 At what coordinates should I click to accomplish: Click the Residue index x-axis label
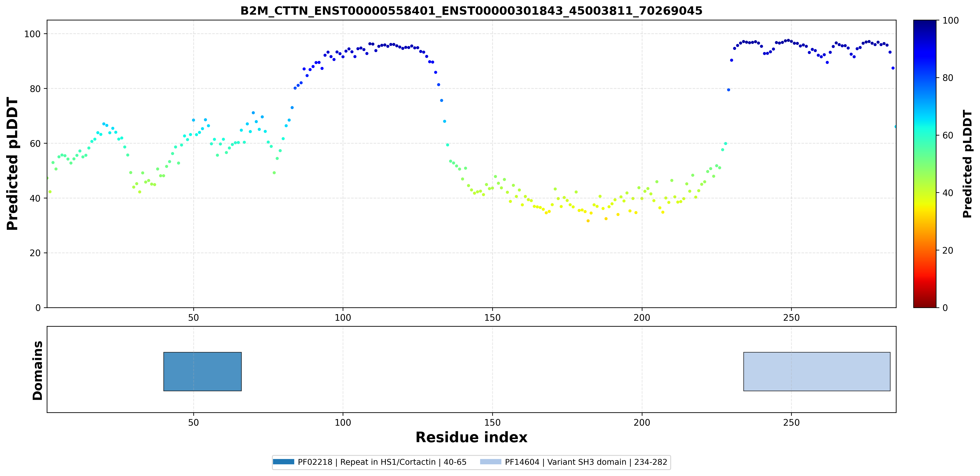(x=471, y=438)
